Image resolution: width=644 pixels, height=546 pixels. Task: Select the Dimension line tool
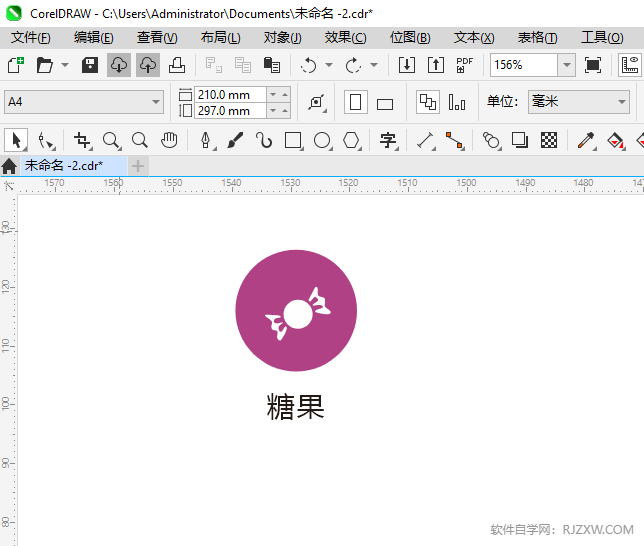(x=426, y=141)
